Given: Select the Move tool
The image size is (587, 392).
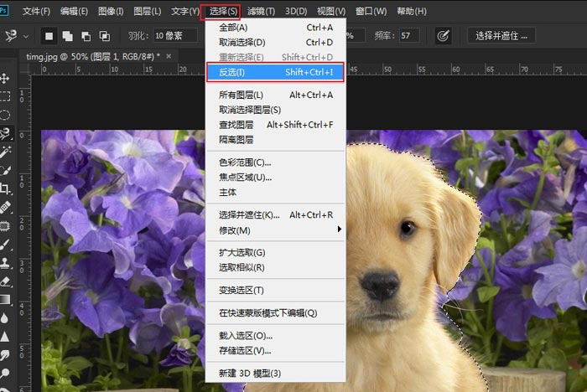Looking at the screenshot, I should (x=5, y=79).
